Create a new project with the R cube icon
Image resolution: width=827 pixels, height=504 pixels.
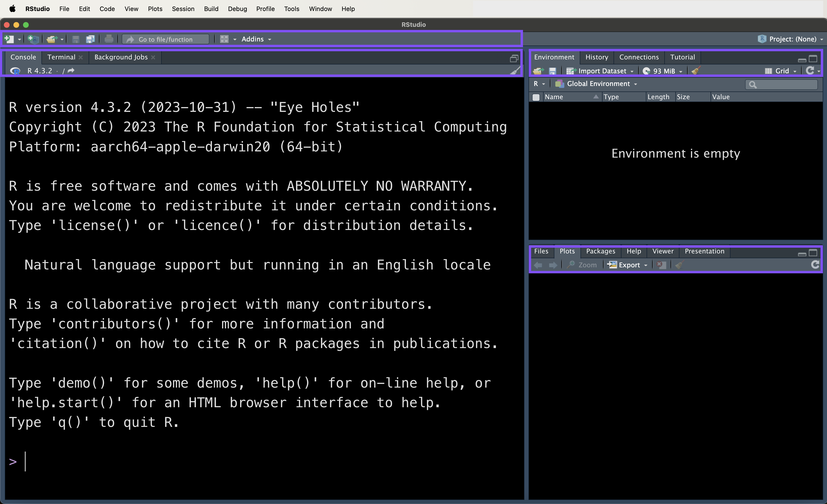coord(33,39)
